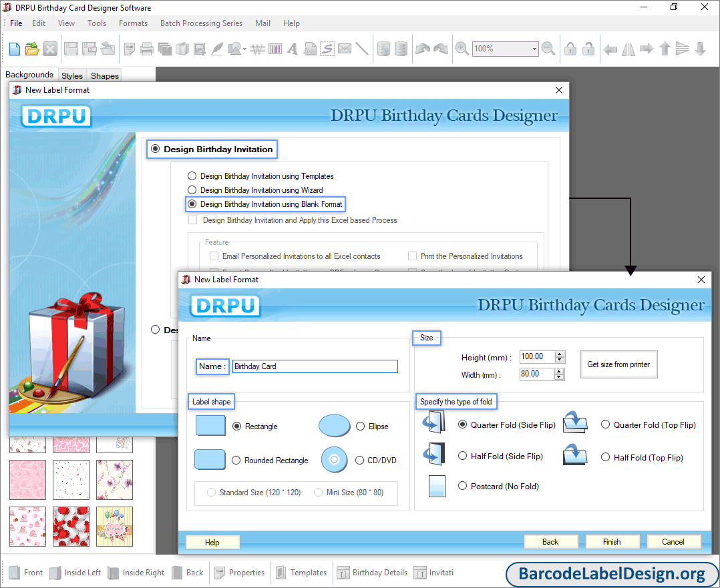Click the Email envelope toolbar icon

[x=345, y=49]
